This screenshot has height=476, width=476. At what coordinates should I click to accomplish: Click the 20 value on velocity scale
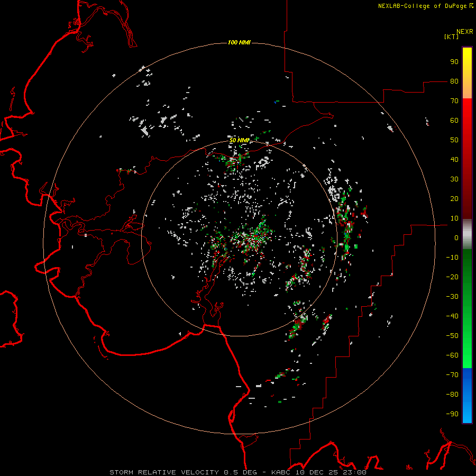tap(454, 199)
